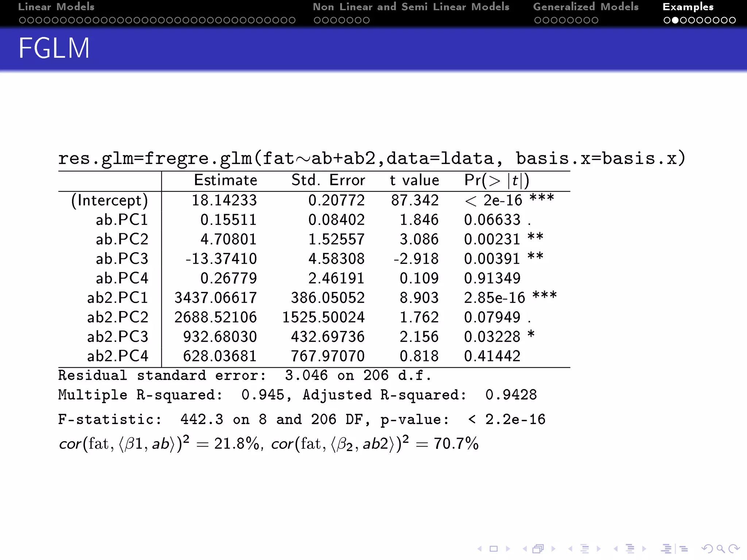Go to next section arrow
The width and height of the screenshot is (747, 560).
[x=644, y=549]
